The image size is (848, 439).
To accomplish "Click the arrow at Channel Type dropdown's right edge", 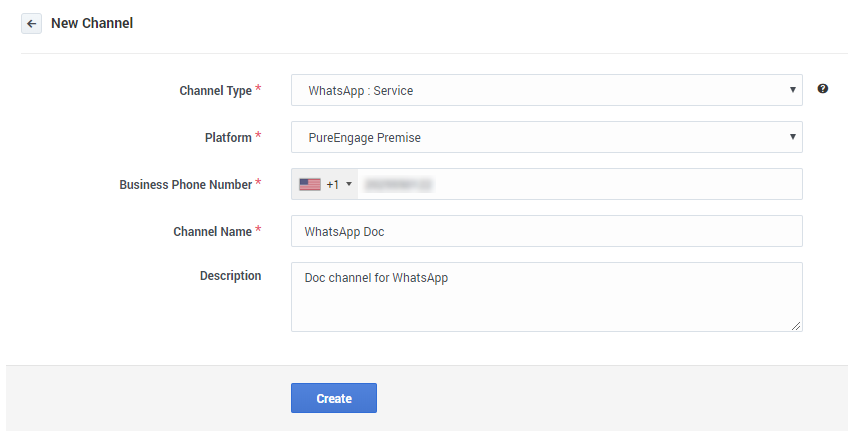I will (x=792, y=90).
